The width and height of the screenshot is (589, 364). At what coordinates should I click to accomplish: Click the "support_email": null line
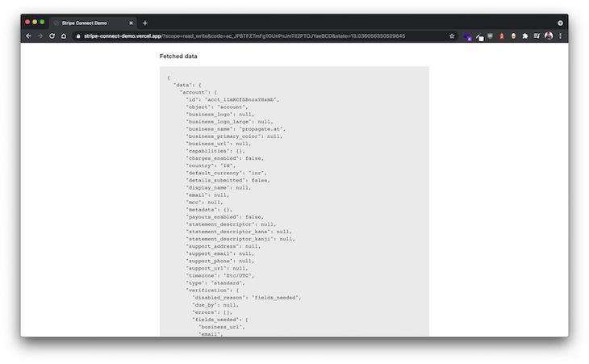[x=219, y=253]
